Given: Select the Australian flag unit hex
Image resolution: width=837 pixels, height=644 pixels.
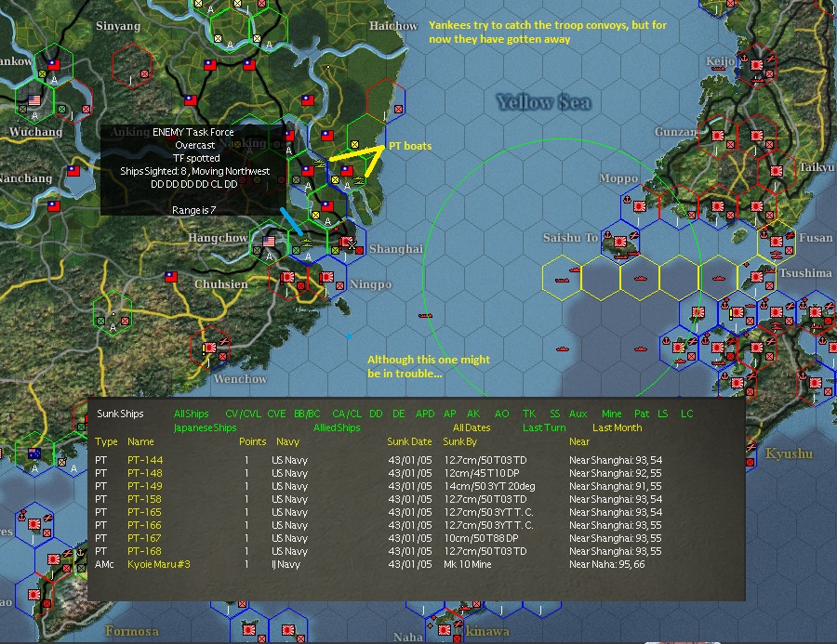Looking at the screenshot, I should point(34,453).
